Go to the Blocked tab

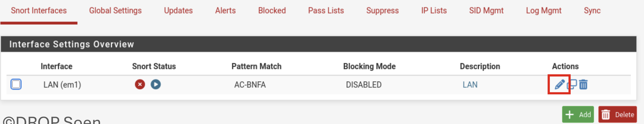(x=272, y=11)
